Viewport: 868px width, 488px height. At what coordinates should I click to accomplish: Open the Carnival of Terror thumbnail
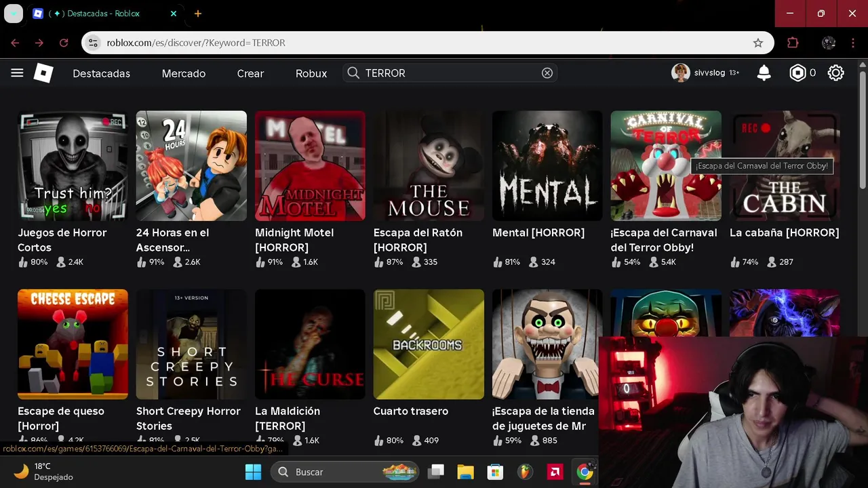[x=666, y=165]
